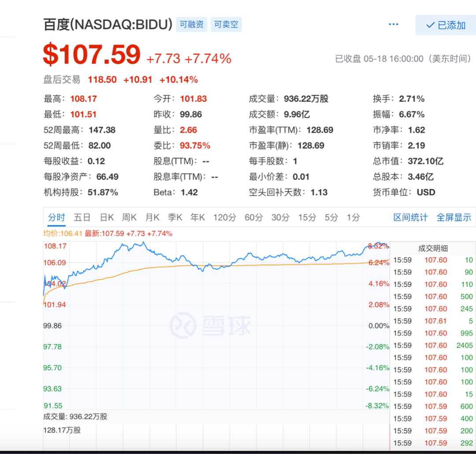Click the 市盈率(TTM) value 128.69
The image size is (476, 454).
320,130
